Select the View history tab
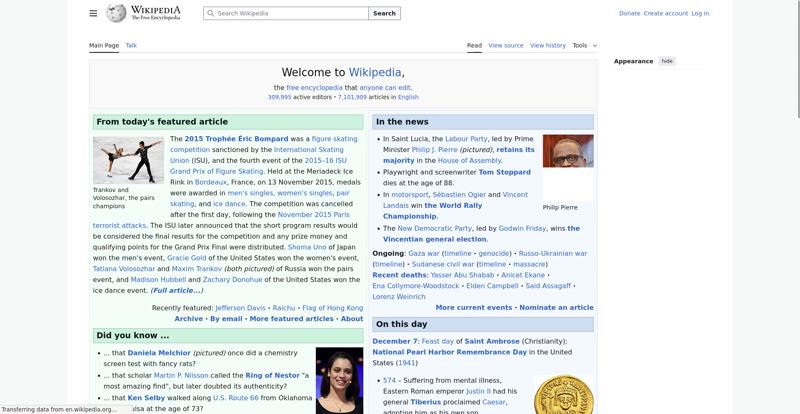Viewport: 800px width, 414px height. [548, 45]
